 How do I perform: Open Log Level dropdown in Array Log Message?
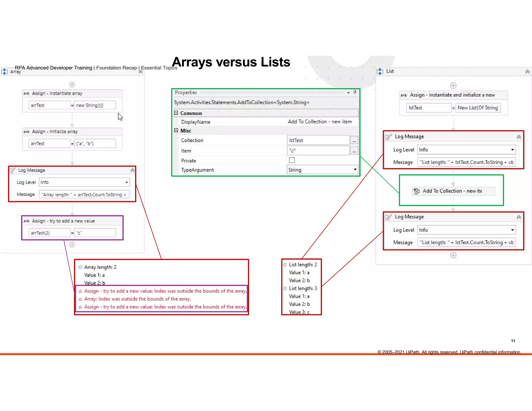coord(127,182)
